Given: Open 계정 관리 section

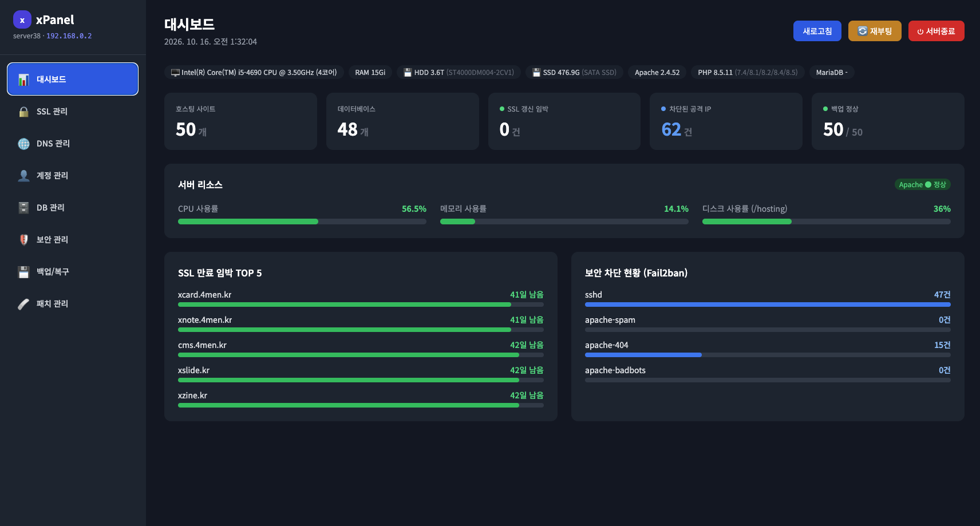Looking at the screenshot, I should pos(73,175).
